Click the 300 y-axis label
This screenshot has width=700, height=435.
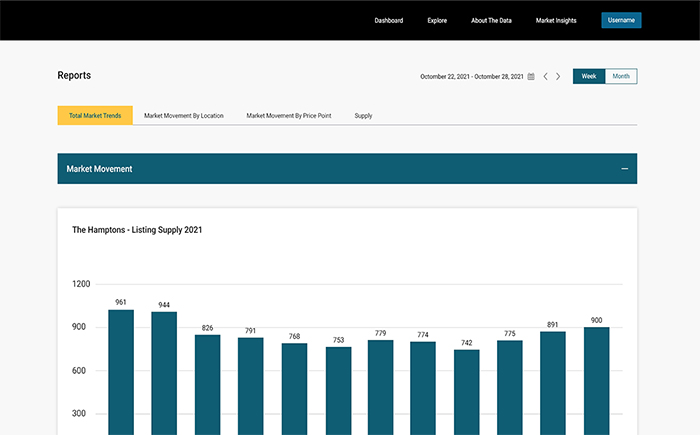click(x=79, y=414)
